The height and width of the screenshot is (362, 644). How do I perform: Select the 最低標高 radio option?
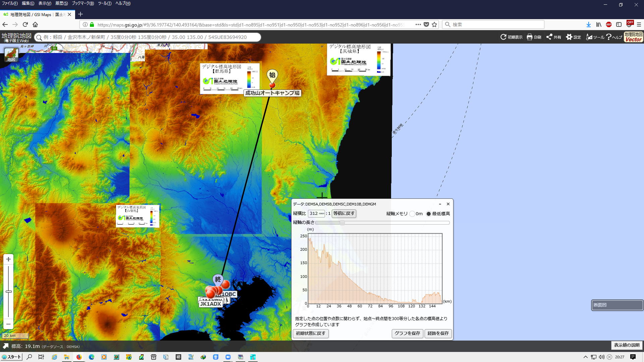tap(429, 214)
